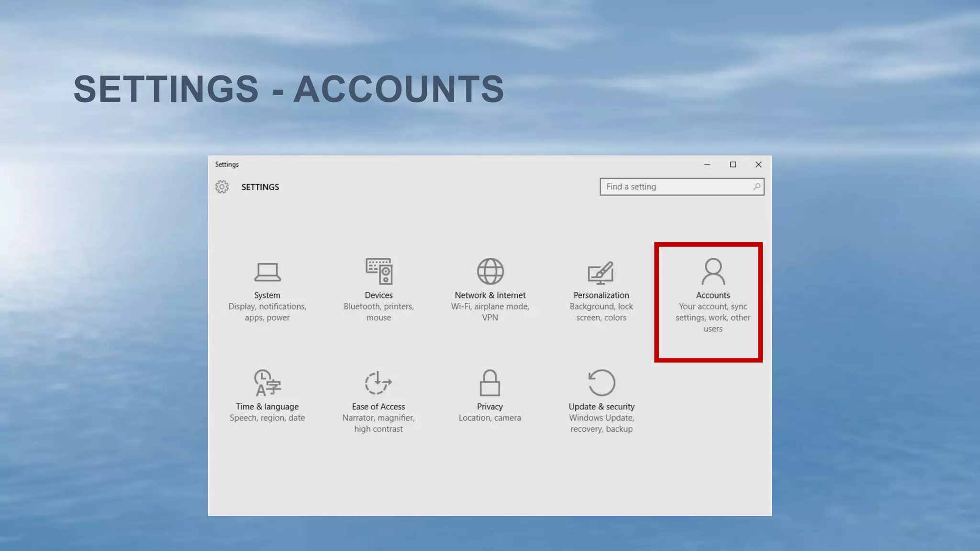Image resolution: width=980 pixels, height=551 pixels.
Task: Click 'Narrator, magnifier, high contrast' description
Action: (379, 423)
